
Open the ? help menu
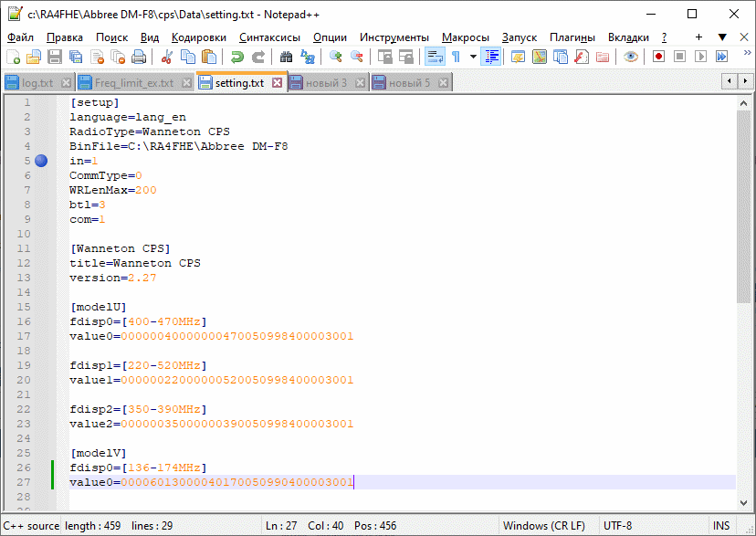tap(664, 37)
